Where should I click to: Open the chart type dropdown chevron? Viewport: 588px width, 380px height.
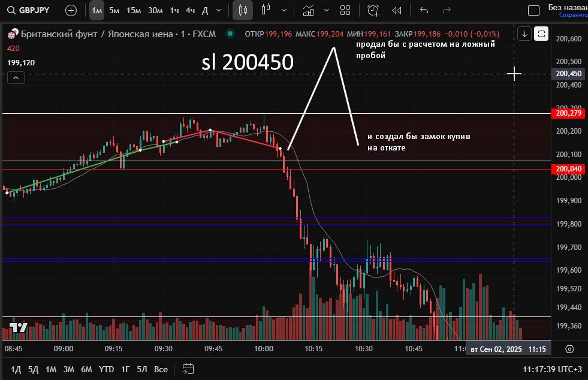click(x=284, y=10)
